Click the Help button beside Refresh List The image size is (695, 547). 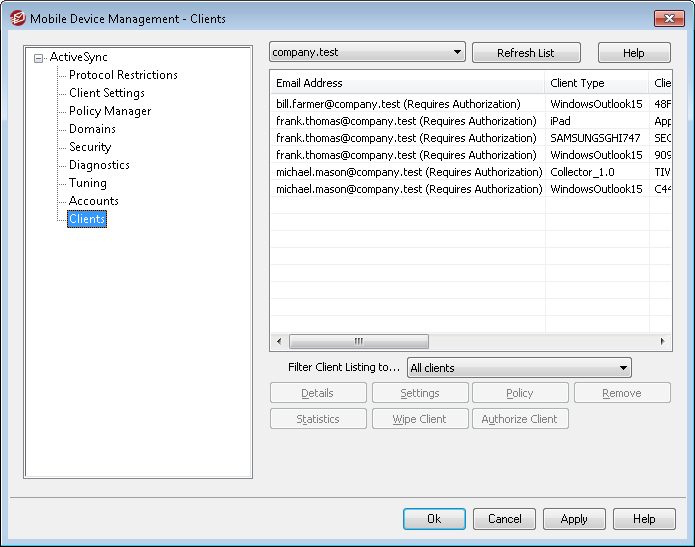pyautogui.click(x=634, y=53)
